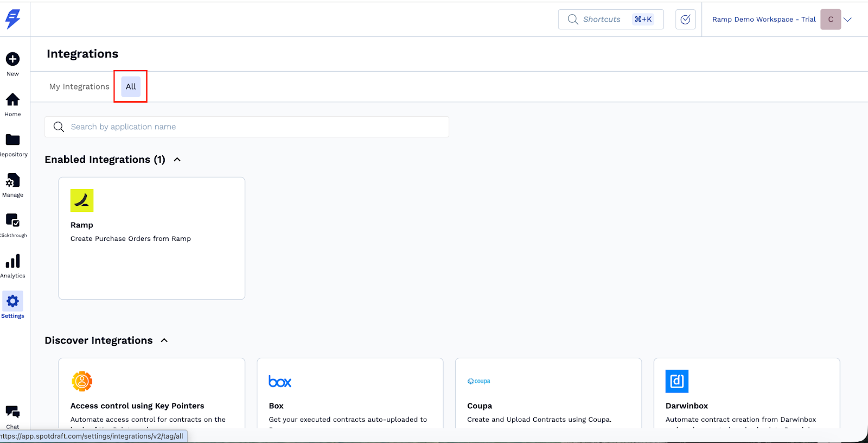
Task: Expand the workspace account dropdown arrow
Action: point(847,20)
